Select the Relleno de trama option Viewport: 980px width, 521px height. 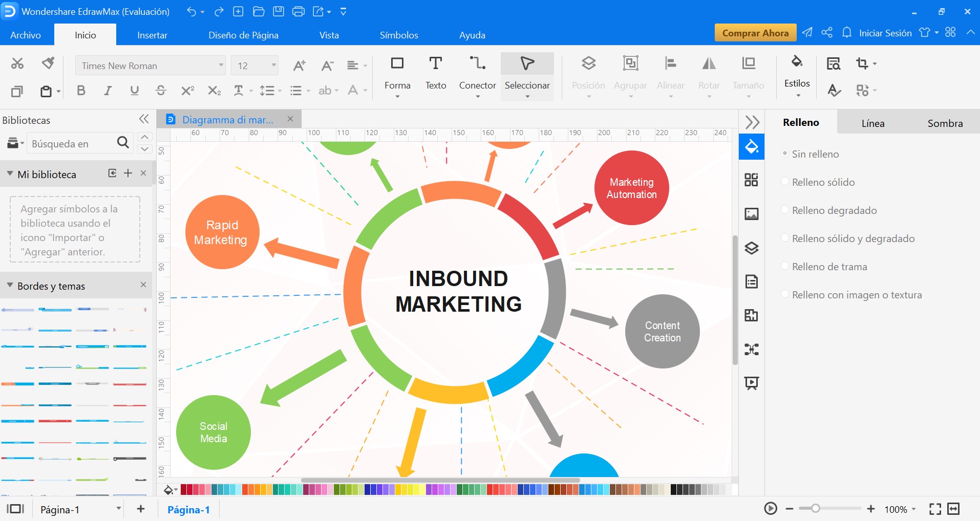pos(784,266)
